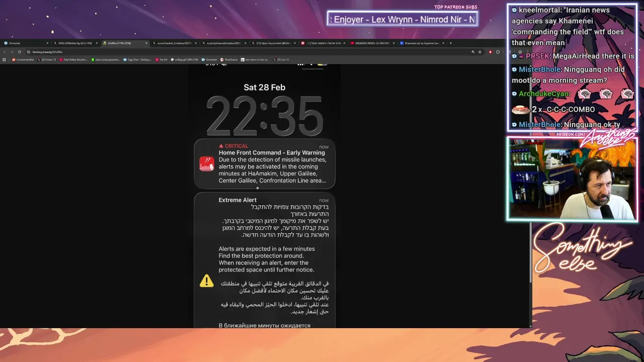Open the browser extensions puzzle menu

coord(498,52)
